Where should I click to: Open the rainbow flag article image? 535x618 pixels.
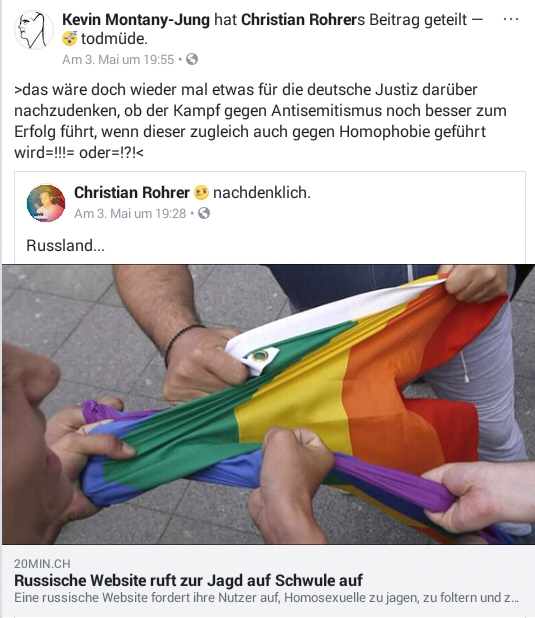[x=268, y=404]
